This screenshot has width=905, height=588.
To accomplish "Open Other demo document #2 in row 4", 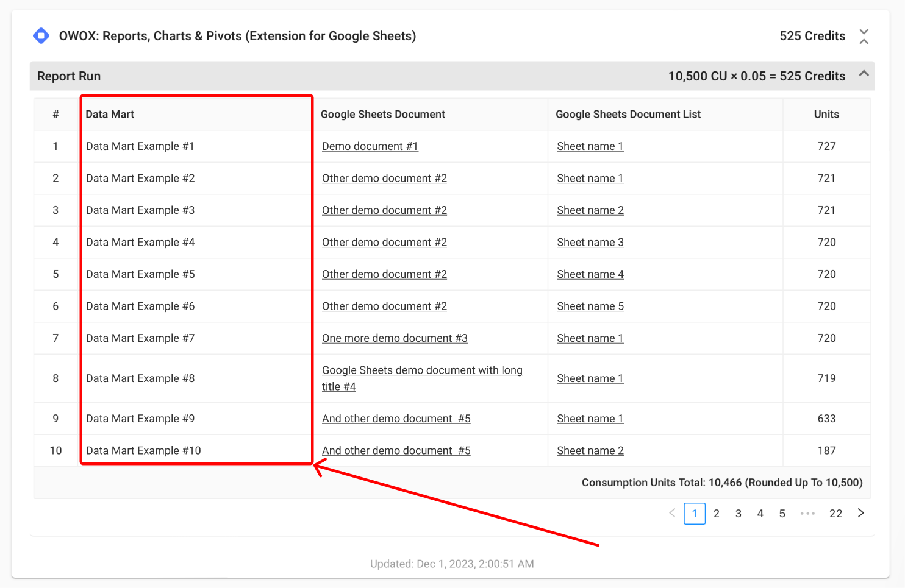I will (384, 242).
